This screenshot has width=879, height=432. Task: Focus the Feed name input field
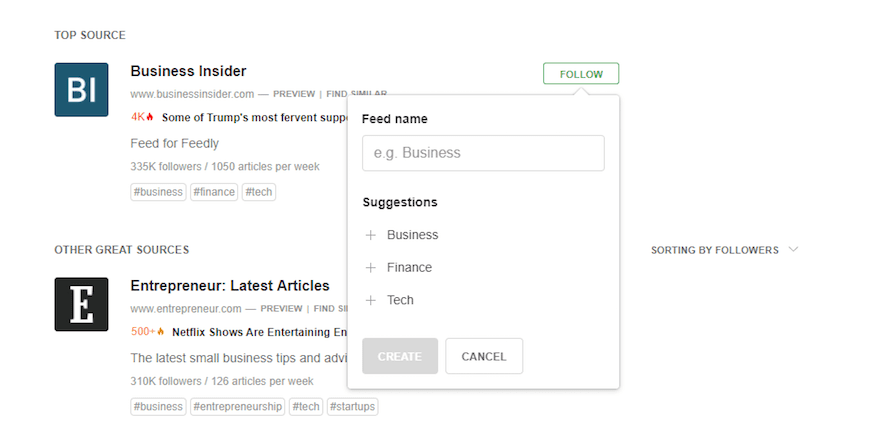pos(483,153)
